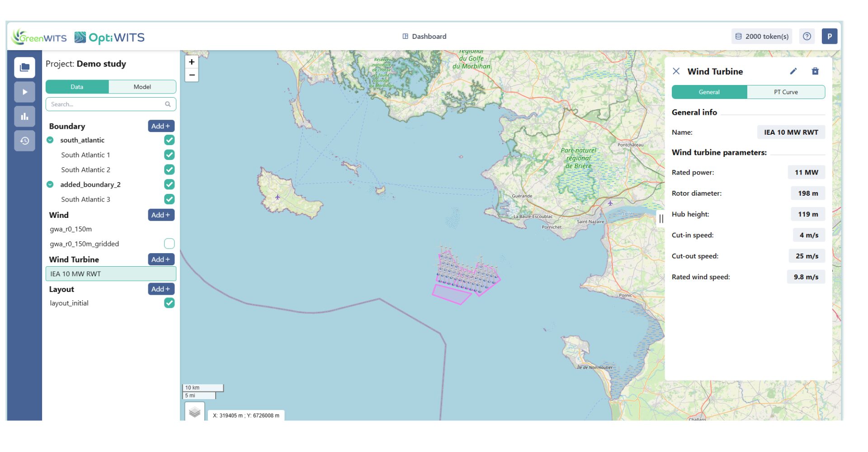Add a new Wind resource
The image size is (868, 452).
[x=161, y=215]
